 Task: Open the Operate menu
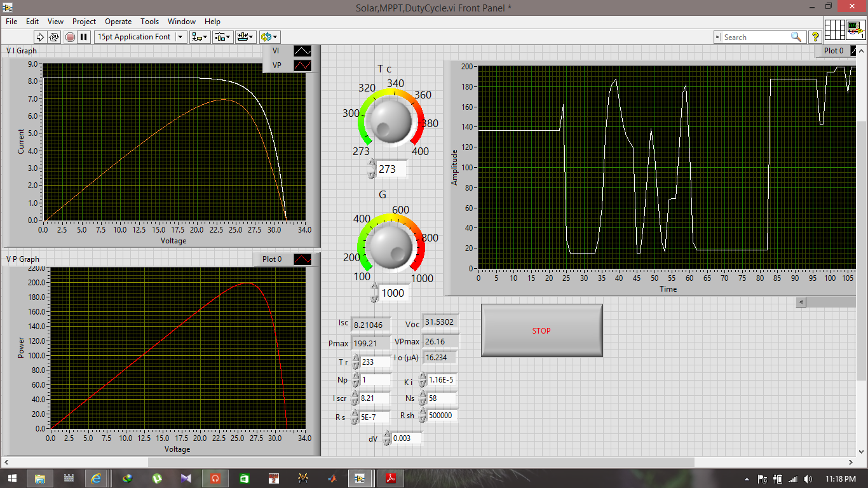(x=118, y=21)
